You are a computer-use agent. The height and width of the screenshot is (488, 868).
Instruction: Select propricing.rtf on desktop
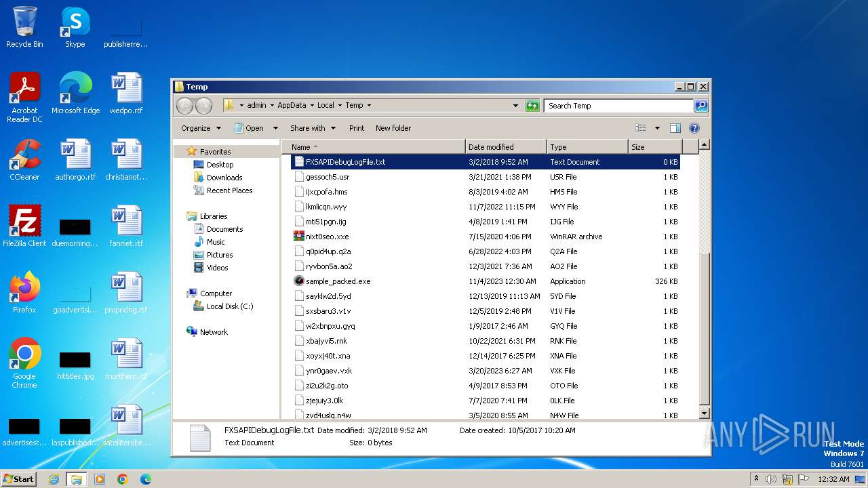[126, 293]
